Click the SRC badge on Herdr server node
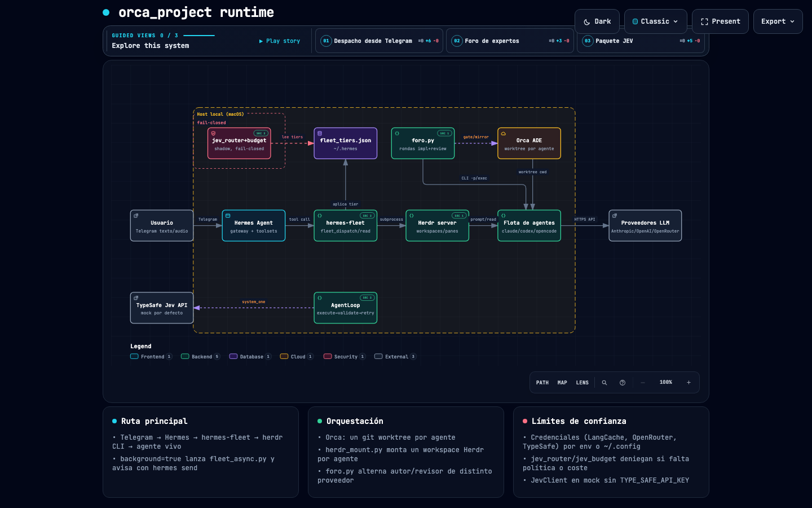Image resolution: width=812 pixels, height=508 pixels. tap(459, 216)
